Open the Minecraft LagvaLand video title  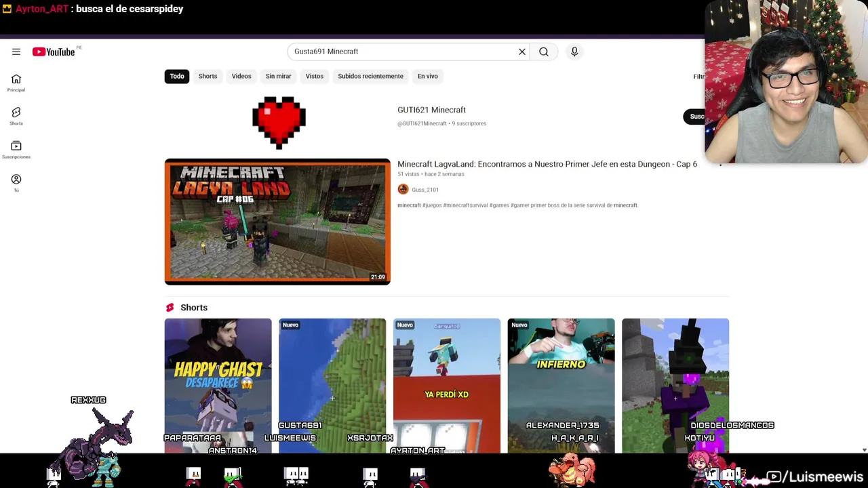pos(547,164)
